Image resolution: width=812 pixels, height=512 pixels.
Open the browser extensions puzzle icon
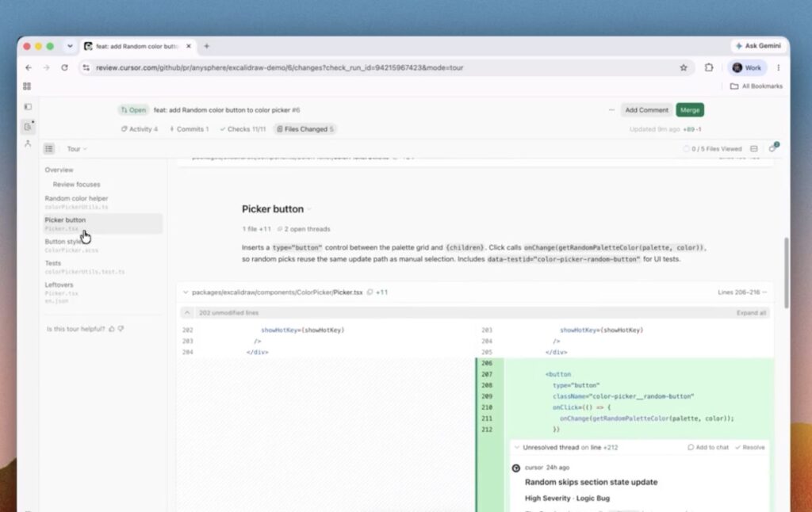[709, 68]
